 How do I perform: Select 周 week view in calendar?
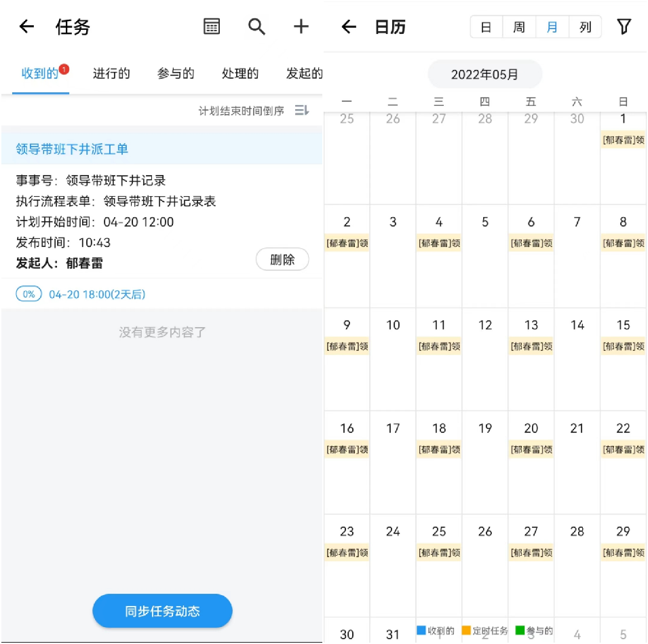(x=519, y=27)
